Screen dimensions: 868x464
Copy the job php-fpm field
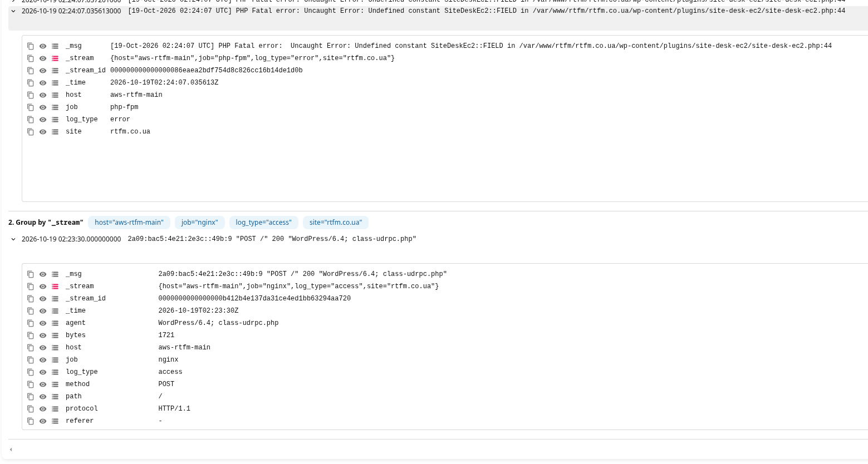click(x=31, y=107)
